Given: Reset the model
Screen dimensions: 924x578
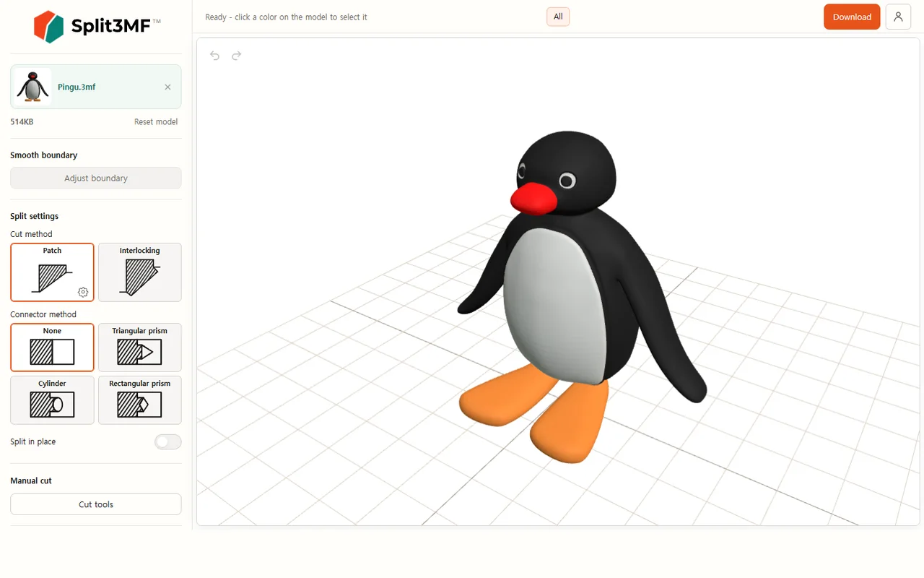Looking at the screenshot, I should point(156,121).
